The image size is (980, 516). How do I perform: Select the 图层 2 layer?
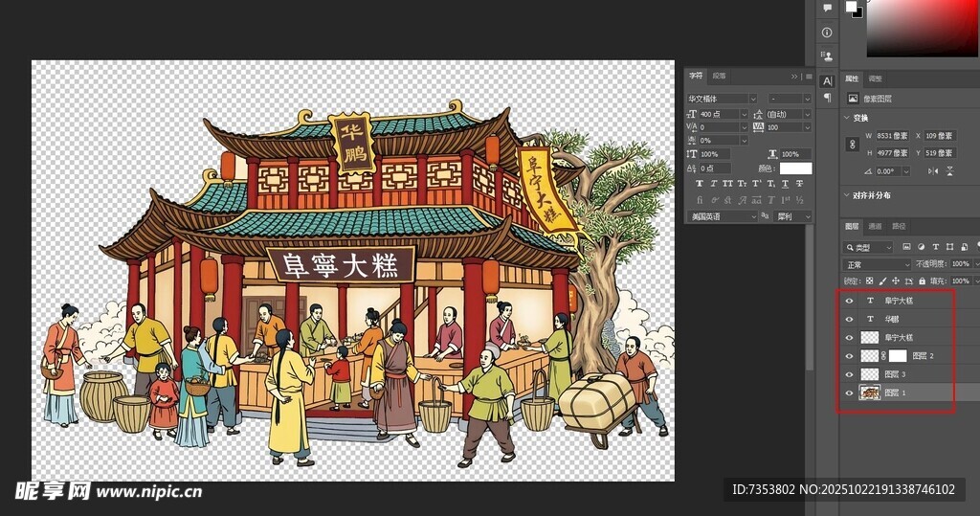pos(917,356)
